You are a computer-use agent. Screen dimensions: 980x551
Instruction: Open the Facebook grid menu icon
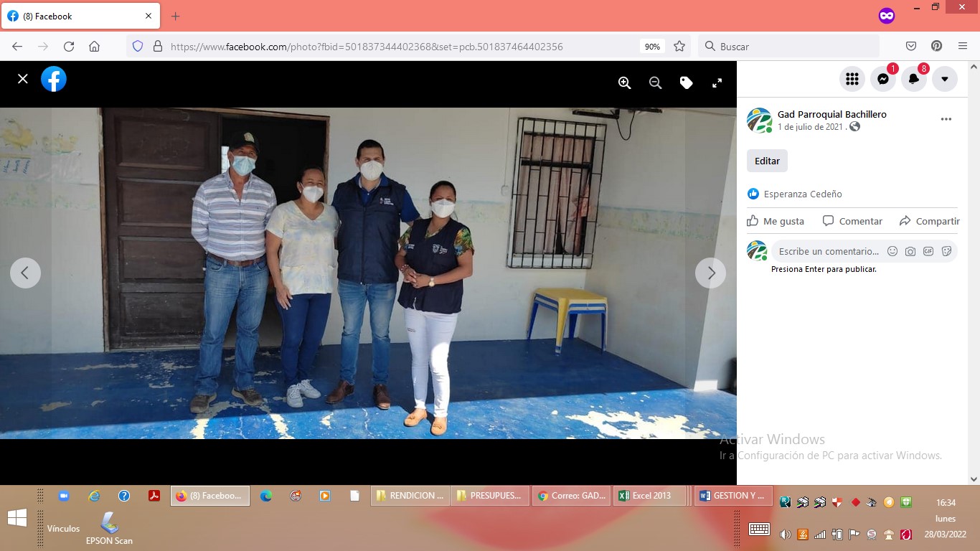pyautogui.click(x=852, y=79)
